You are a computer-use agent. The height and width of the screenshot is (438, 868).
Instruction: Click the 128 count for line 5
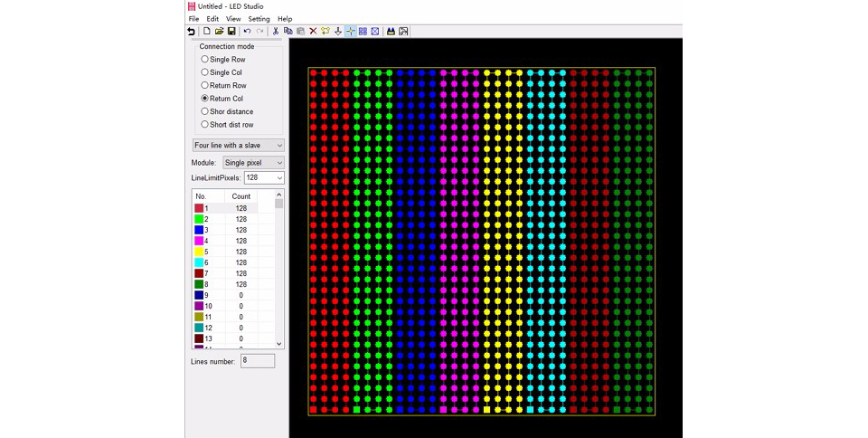click(x=241, y=252)
